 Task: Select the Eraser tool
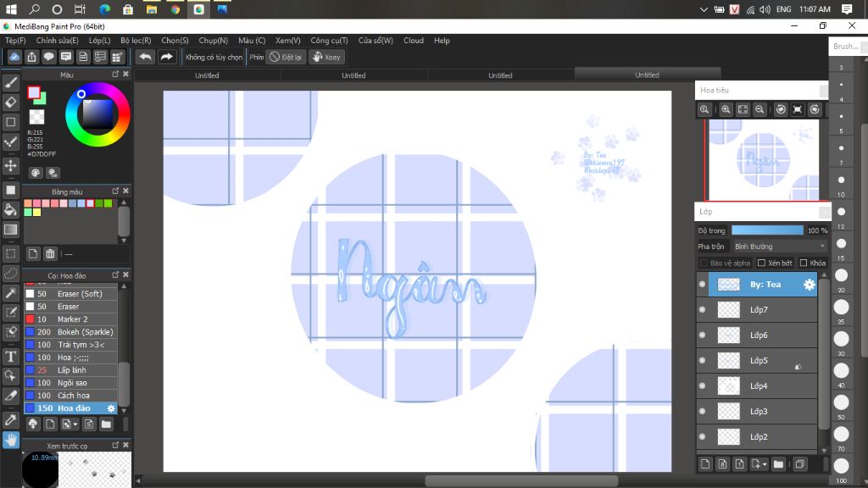(x=10, y=103)
